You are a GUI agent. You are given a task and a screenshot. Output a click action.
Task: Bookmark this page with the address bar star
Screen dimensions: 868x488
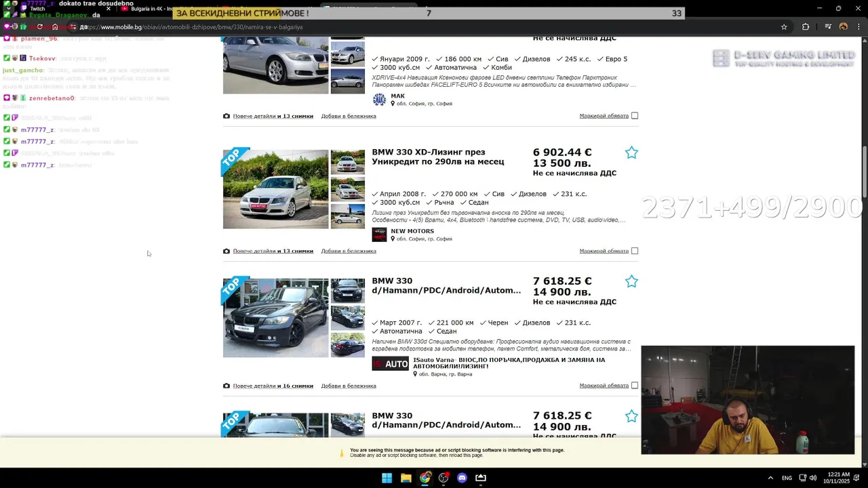(784, 26)
